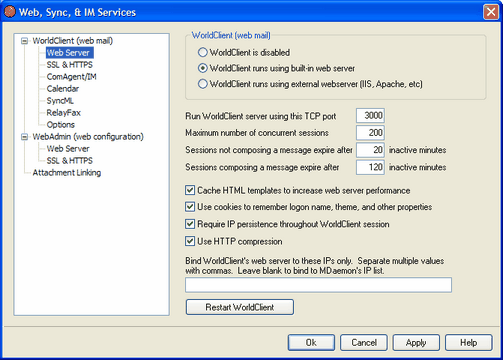Click the Restart WorldClient button
Image resolution: width=503 pixels, height=360 pixels.
240,307
